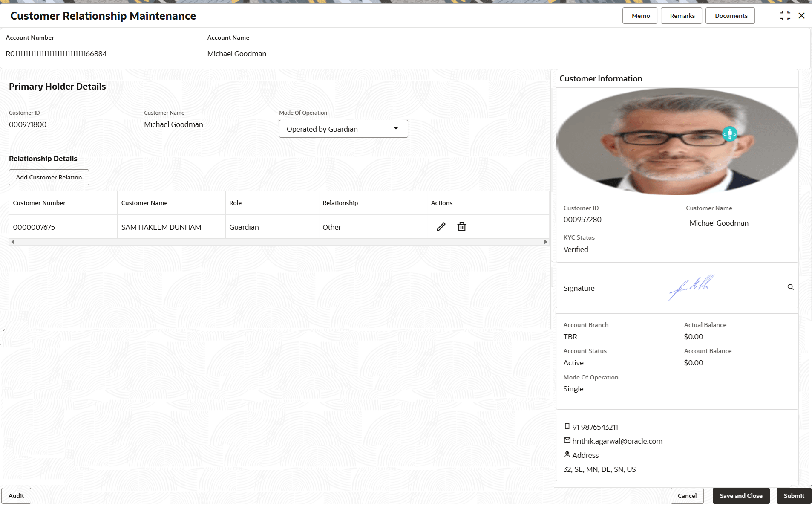The height and width of the screenshot is (509, 812).
Task: Click the TBR account branch value
Action: (x=570, y=337)
